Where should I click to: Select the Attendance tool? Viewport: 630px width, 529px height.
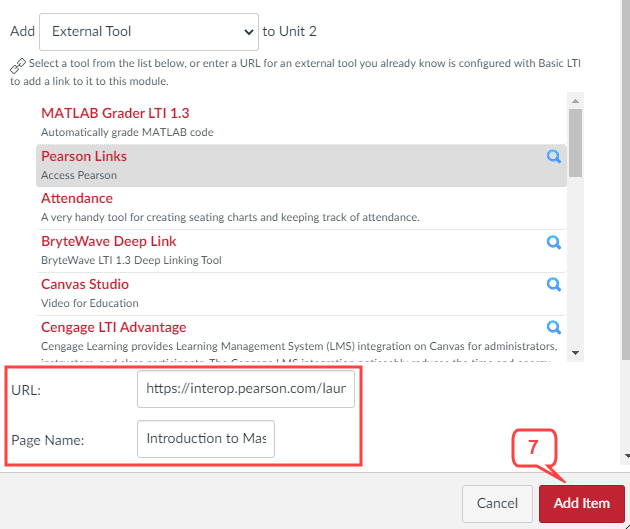click(77, 198)
